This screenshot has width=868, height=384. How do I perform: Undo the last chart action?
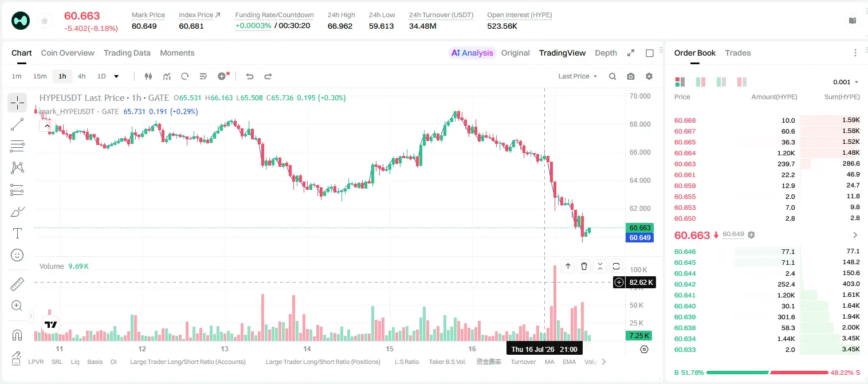pos(250,76)
